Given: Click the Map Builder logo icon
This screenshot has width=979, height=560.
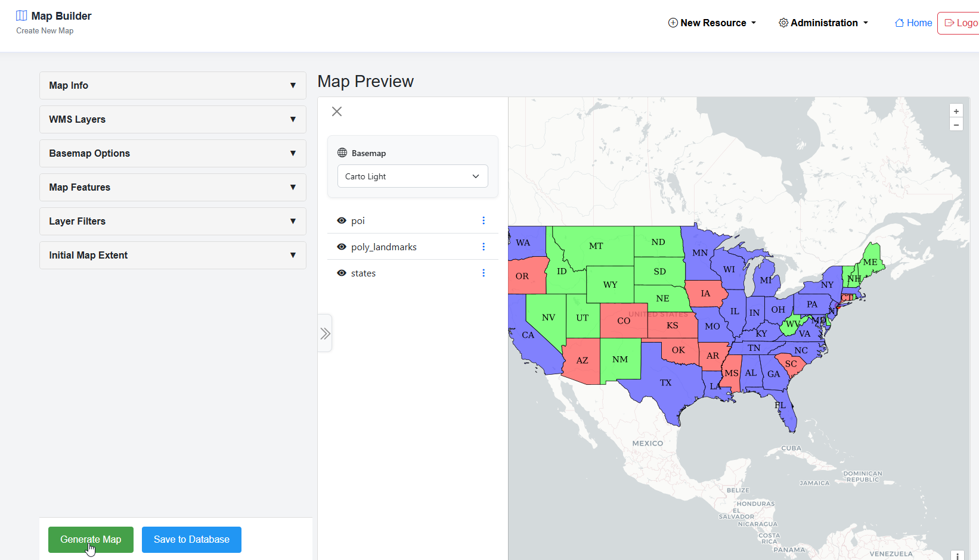Looking at the screenshot, I should [21, 16].
